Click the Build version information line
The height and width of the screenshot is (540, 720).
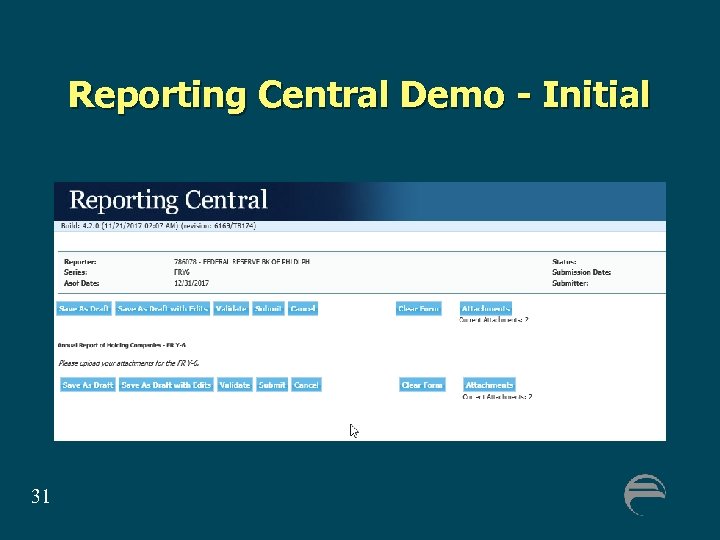(x=158, y=226)
